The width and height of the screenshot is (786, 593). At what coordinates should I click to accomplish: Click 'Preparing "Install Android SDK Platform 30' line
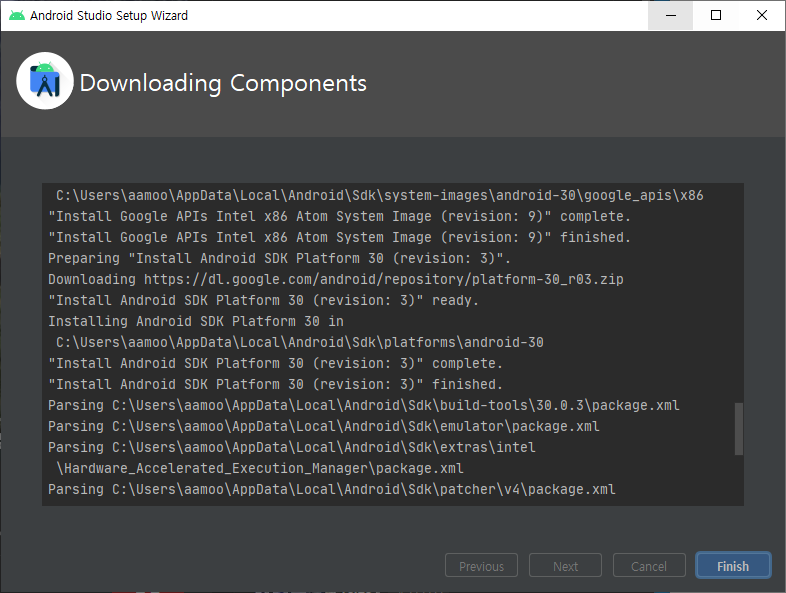[x=279, y=258]
